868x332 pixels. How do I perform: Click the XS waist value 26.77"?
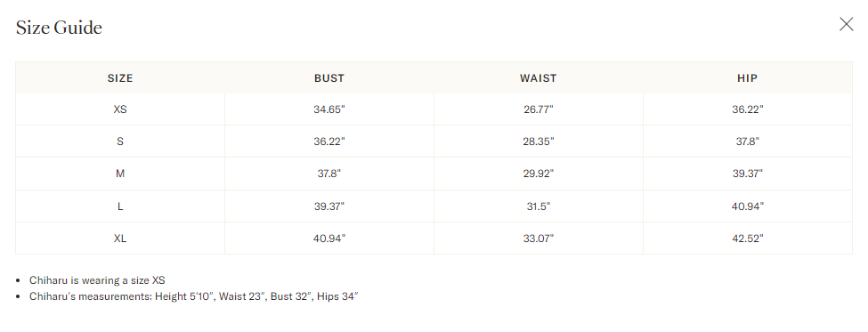point(539,109)
